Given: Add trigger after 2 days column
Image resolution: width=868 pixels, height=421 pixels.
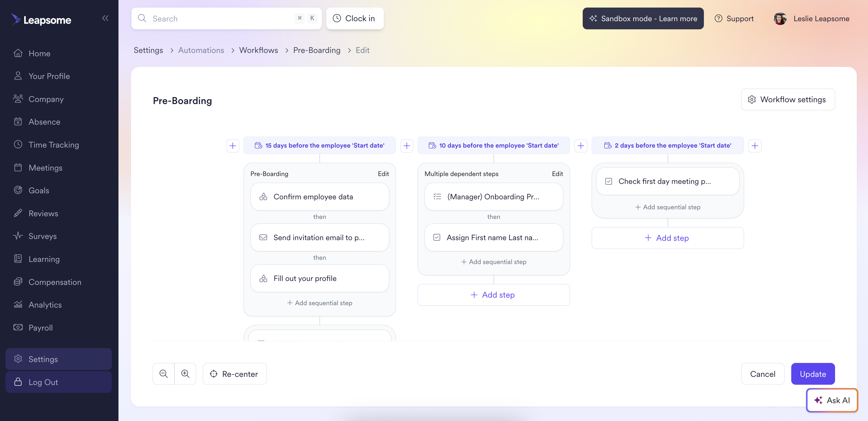Looking at the screenshot, I should 755,145.
